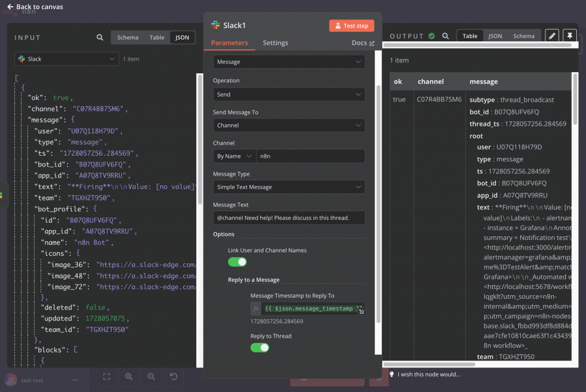The height and width of the screenshot is (392, 586).
Task: Click the Slack1 node logo icon
Action: [x=215, y=25]
